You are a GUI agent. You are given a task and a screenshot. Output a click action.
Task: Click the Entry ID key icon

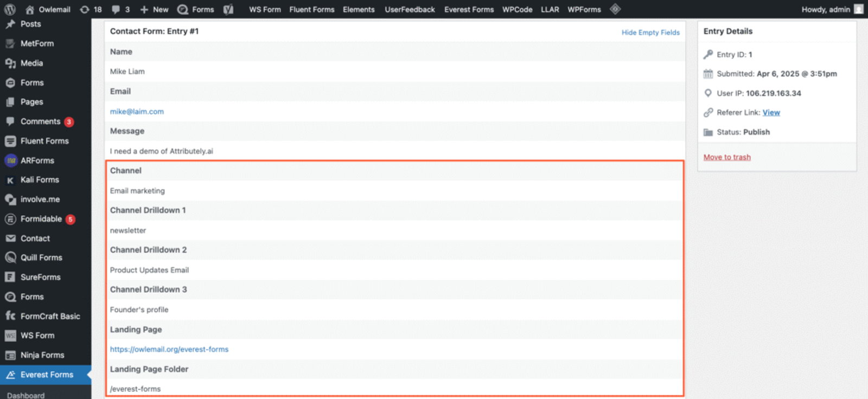pos(708,55)
